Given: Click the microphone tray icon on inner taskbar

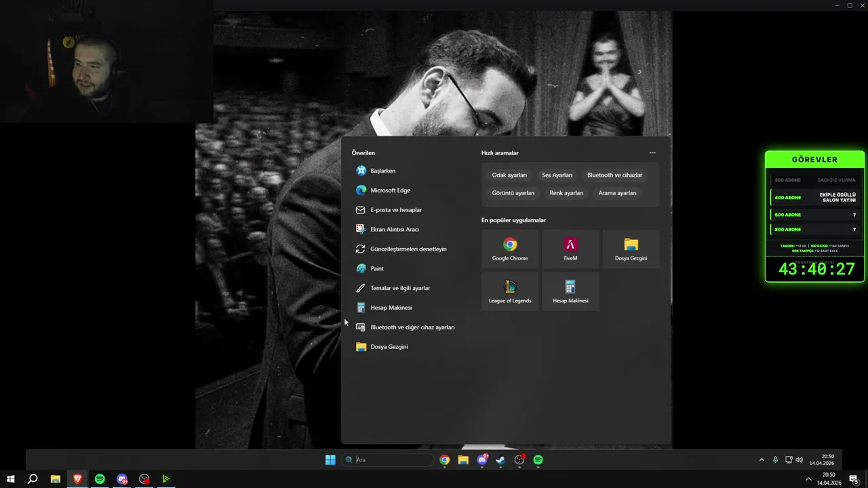Looking at the screenshot, I should coord(775,460).
